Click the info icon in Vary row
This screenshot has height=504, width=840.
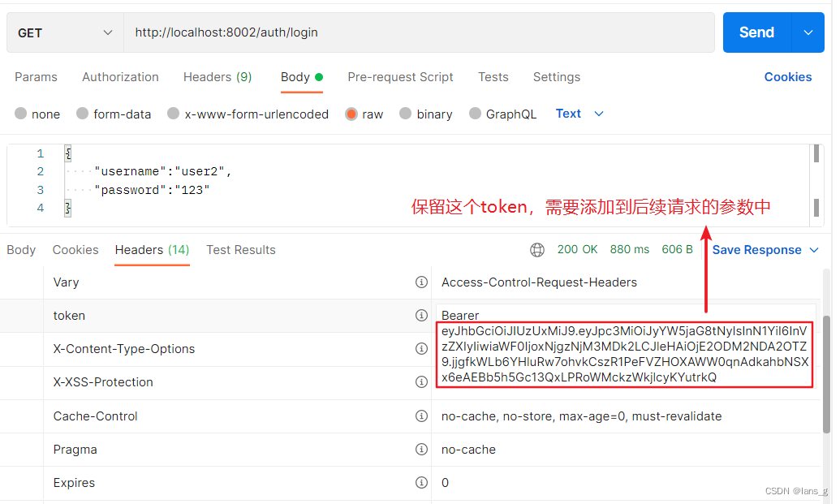421,282
